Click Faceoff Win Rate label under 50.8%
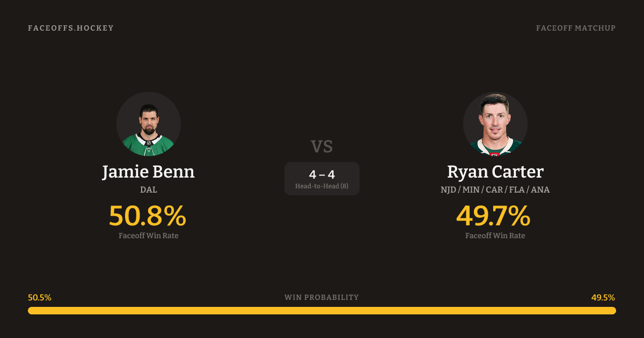 click(149, 236)
